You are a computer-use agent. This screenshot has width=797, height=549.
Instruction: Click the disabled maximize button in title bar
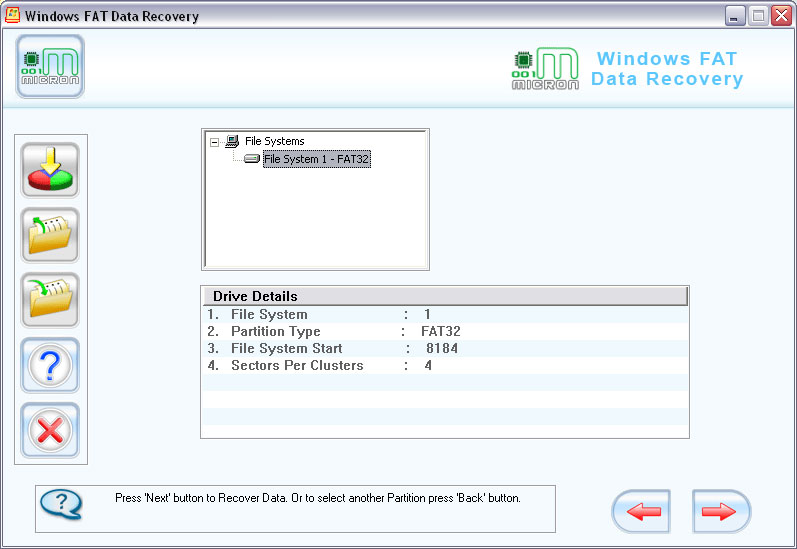(x=757, y=16)
